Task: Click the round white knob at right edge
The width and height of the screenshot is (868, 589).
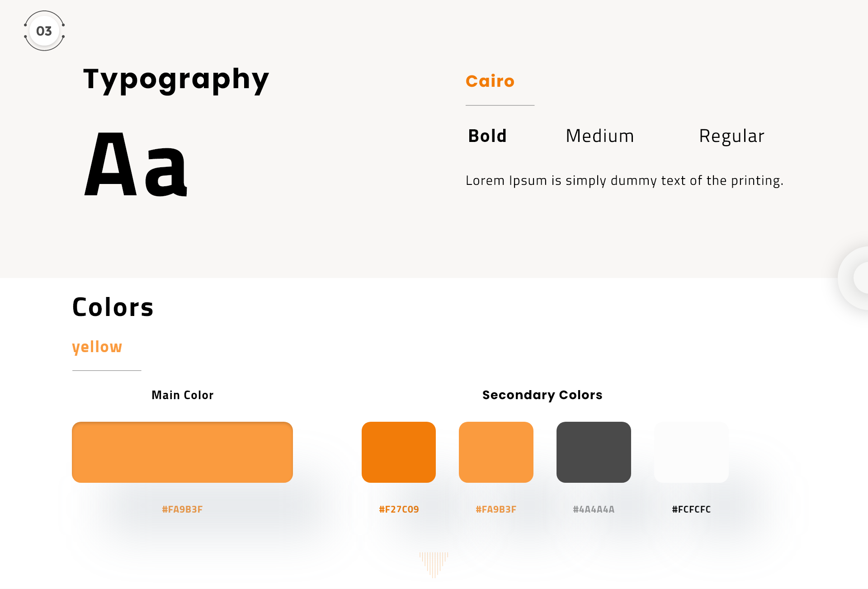Action: [x=853, y=278]
